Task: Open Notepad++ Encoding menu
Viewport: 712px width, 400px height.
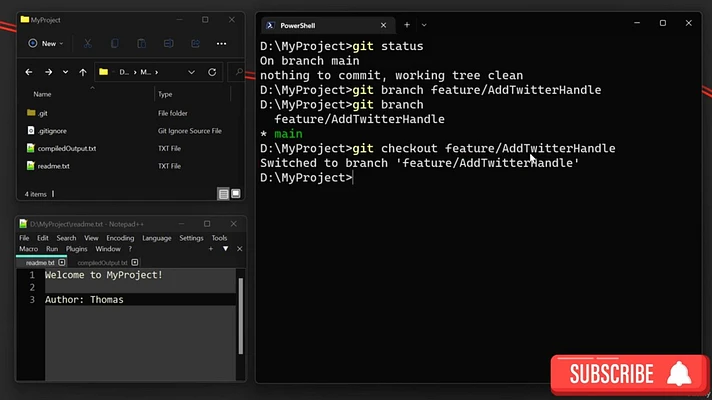Action: 120,238
